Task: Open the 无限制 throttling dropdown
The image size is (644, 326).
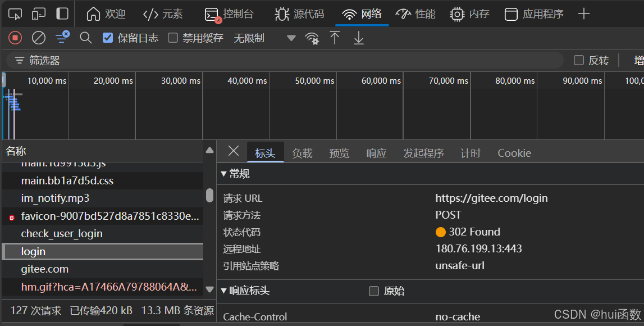Action: (x=264, y=38)
